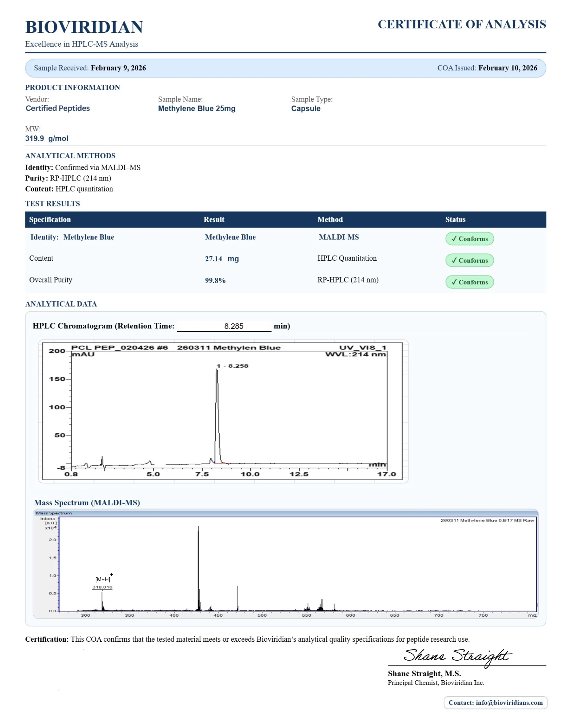Click the Contact info@bioviridians.com email link
Image resolution: width=562 pixels, height=728 pixels.
point(495,703)
